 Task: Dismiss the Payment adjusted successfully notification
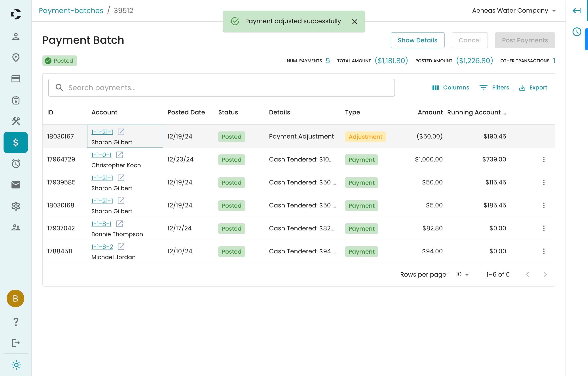pos(355,22)
